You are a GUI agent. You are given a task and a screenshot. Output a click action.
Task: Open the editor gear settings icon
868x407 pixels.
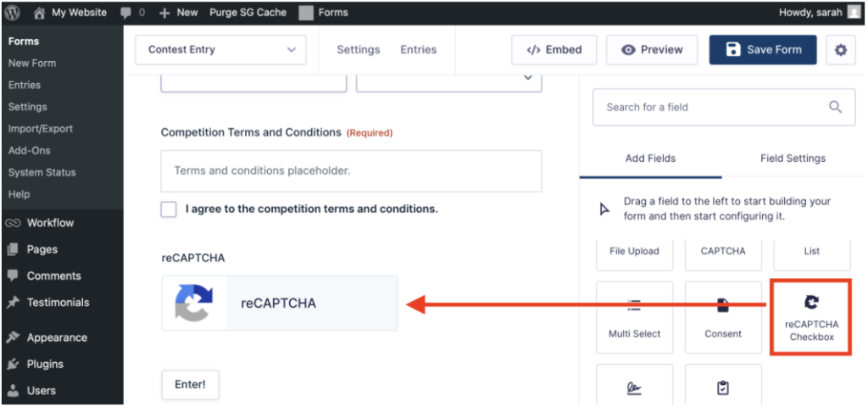[841, 50]
